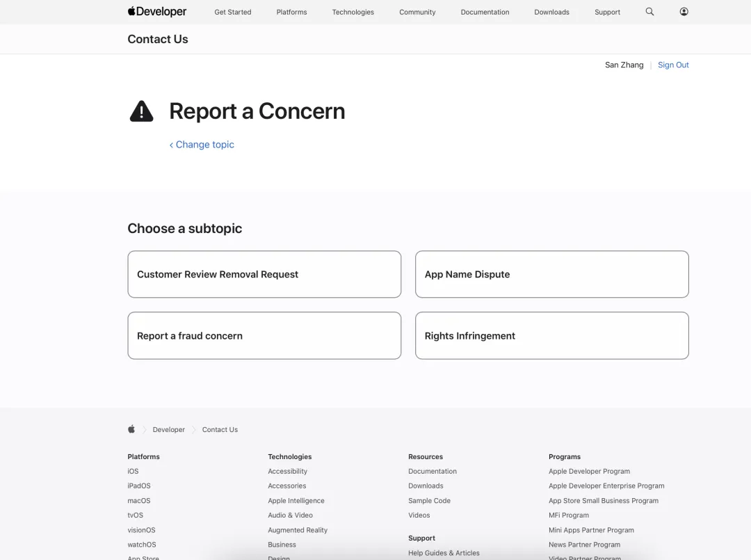Click the San Zhang account name

point(624,65)
